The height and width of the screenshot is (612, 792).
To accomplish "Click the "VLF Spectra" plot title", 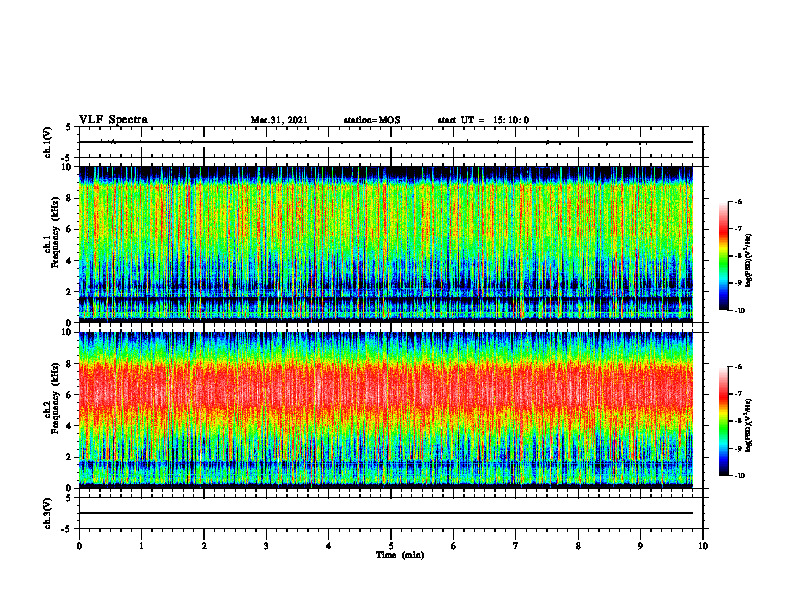I will click(x=113, y=120).
